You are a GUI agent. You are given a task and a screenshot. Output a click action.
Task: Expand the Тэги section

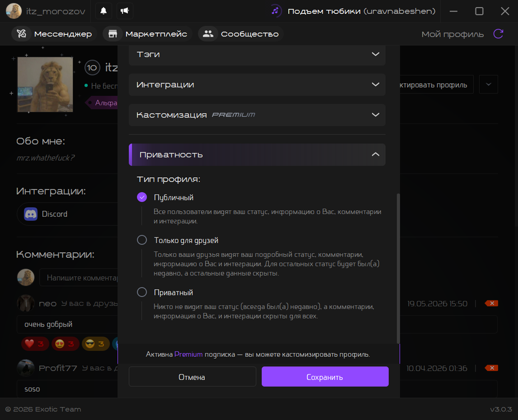[257, 55]
